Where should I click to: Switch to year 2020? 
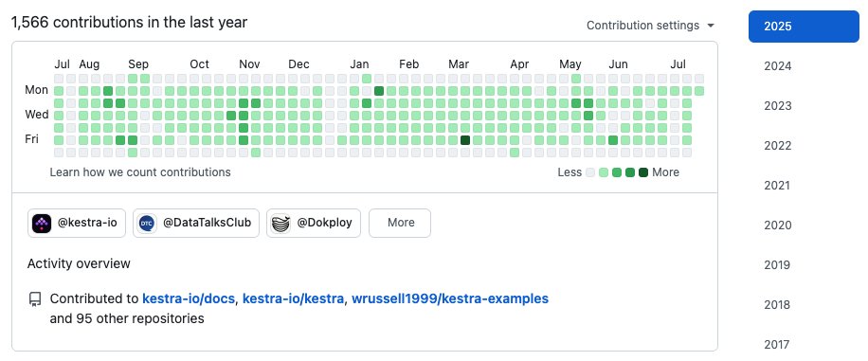pos(778,226)
